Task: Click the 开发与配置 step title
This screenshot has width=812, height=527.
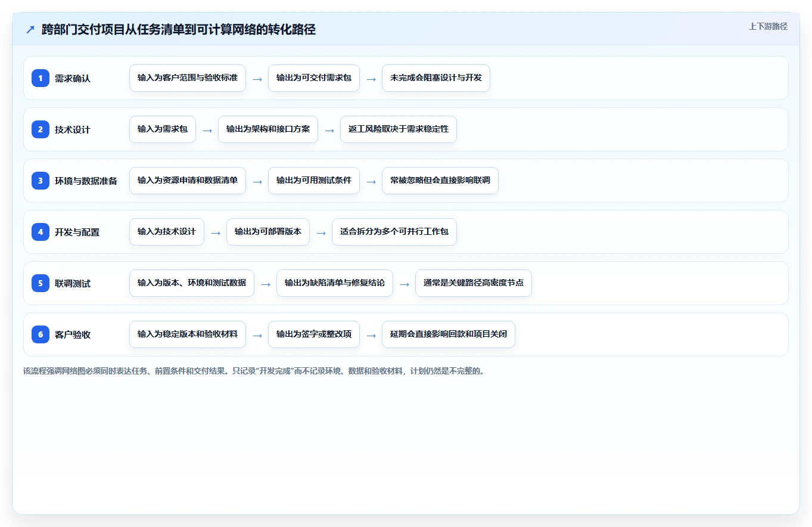Action: point(77,232)
